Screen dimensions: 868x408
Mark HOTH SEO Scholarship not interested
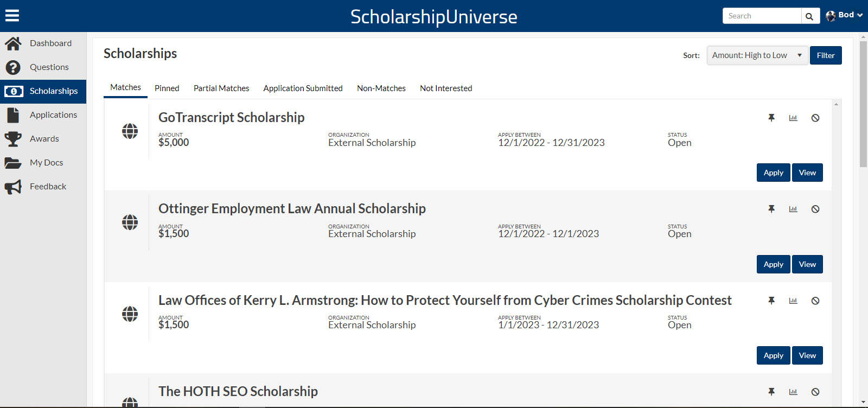click(x=815, y=392)
